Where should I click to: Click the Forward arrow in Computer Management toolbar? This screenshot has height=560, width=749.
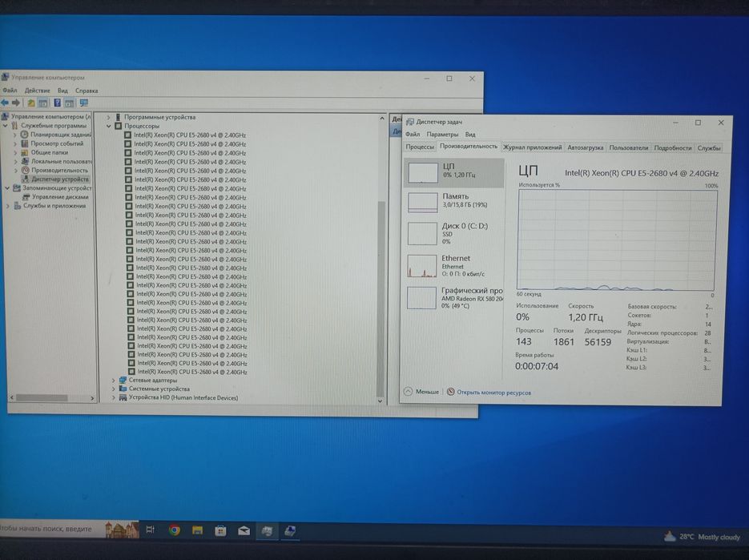16,103
